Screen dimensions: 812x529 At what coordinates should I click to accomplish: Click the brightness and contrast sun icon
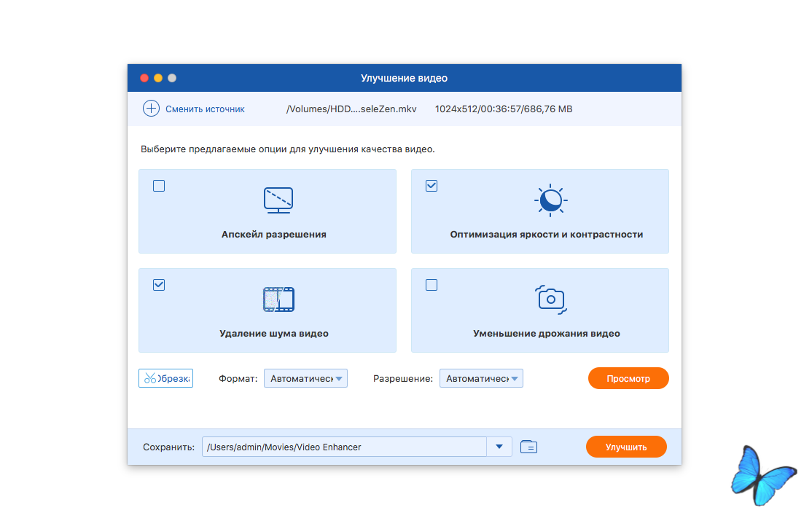click(550, 200)
